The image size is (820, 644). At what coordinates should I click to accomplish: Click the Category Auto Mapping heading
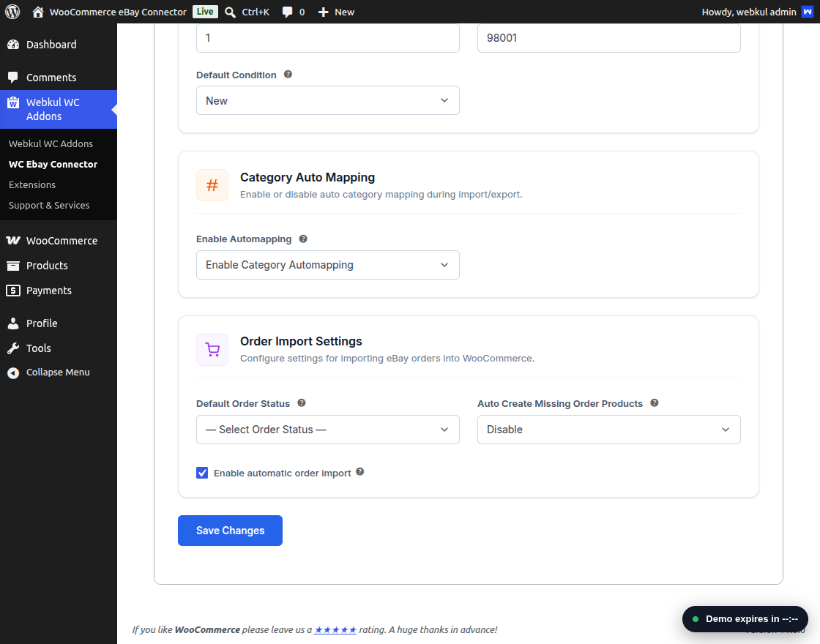tap(307, 178)
